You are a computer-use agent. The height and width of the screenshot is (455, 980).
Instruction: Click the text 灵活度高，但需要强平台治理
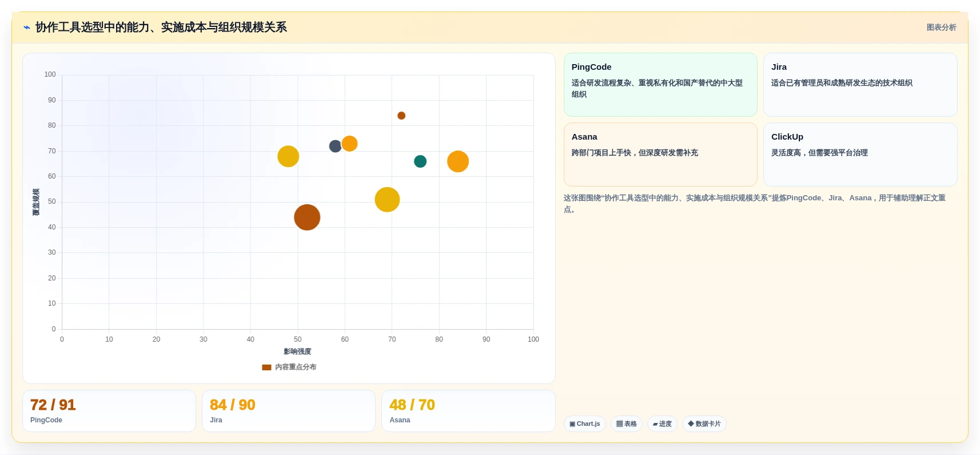819,153
